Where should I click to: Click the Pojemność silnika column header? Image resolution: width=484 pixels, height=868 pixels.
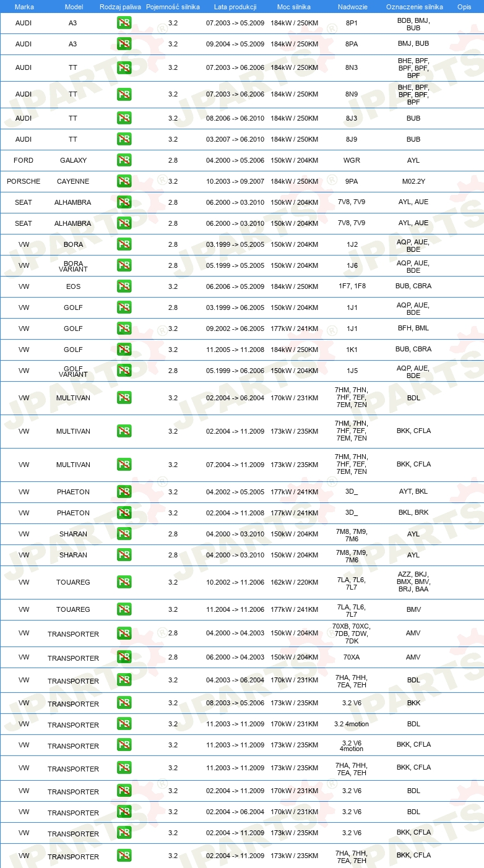[173, 7]
